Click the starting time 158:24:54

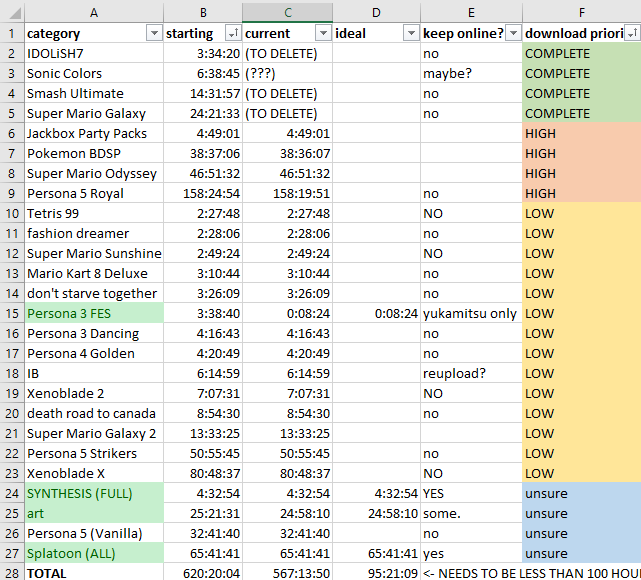tap(203, 194)
